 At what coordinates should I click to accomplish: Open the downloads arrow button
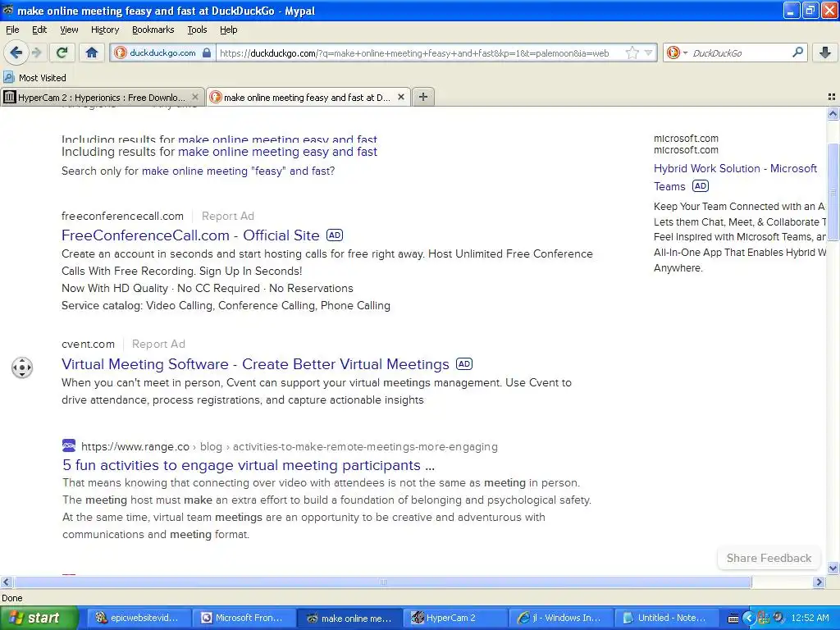pyautogui.click(x=825, y=52)
